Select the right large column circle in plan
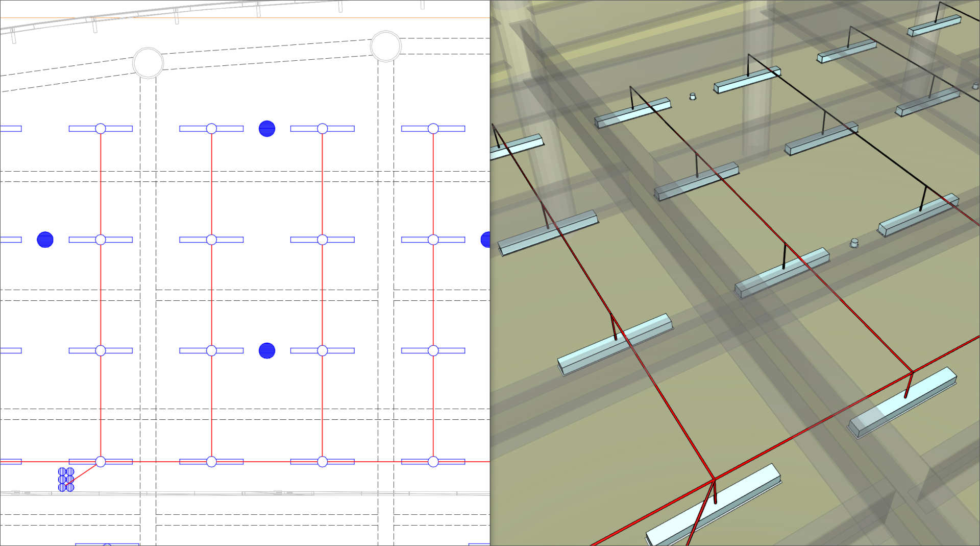This screenshot has width=980, height=546. (x=385, y=46)
